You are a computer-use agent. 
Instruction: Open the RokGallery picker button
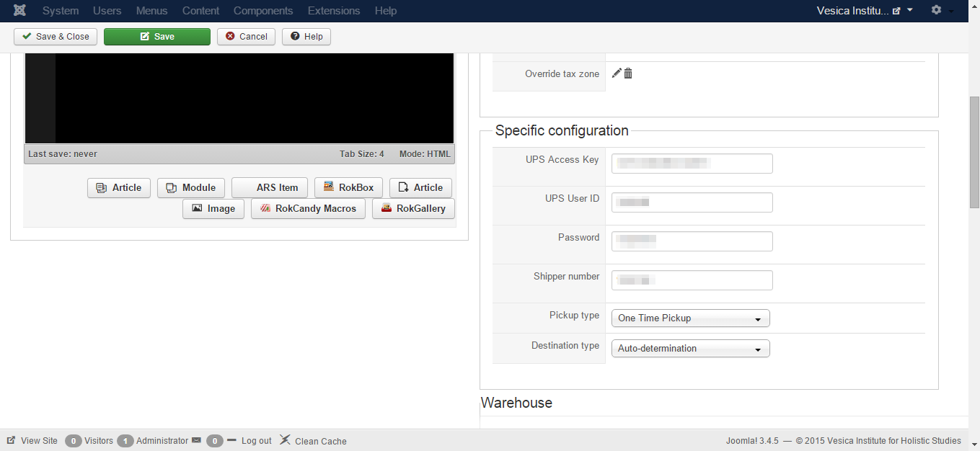[x=413, y=209]
